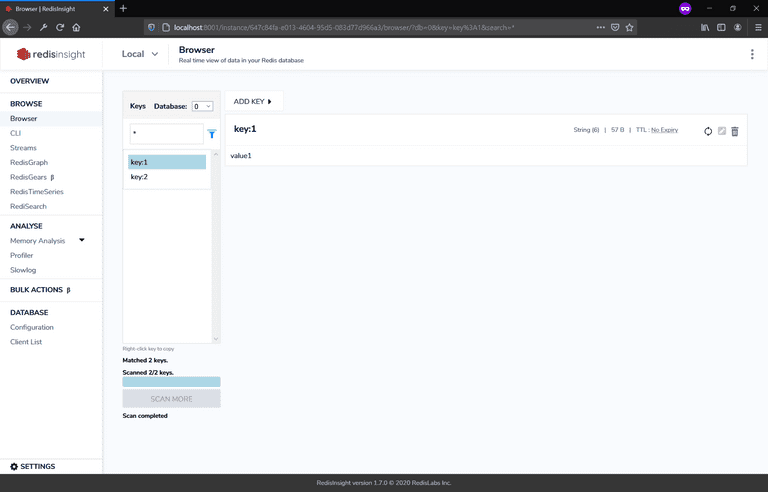Expand the Local database selector

click(x=140, y=54)
